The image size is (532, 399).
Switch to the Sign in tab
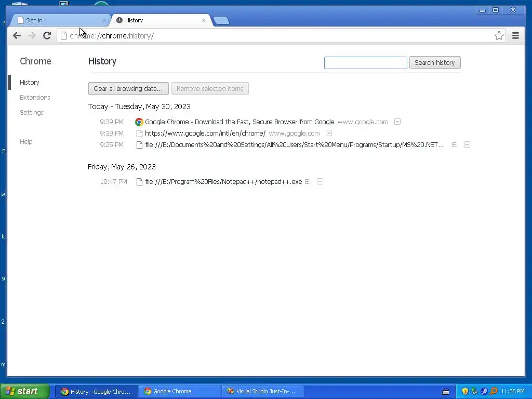[x=60, y=20]
